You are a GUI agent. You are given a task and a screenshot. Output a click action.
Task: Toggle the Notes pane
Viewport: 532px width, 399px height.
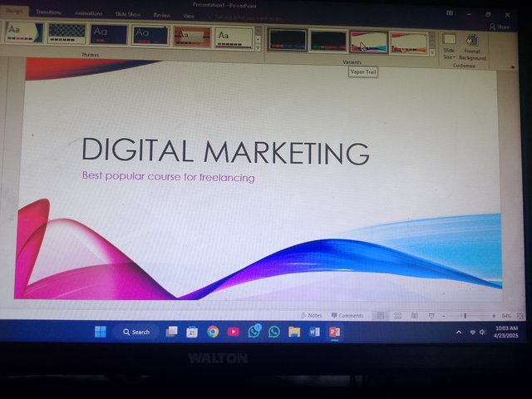pos(311,315)
